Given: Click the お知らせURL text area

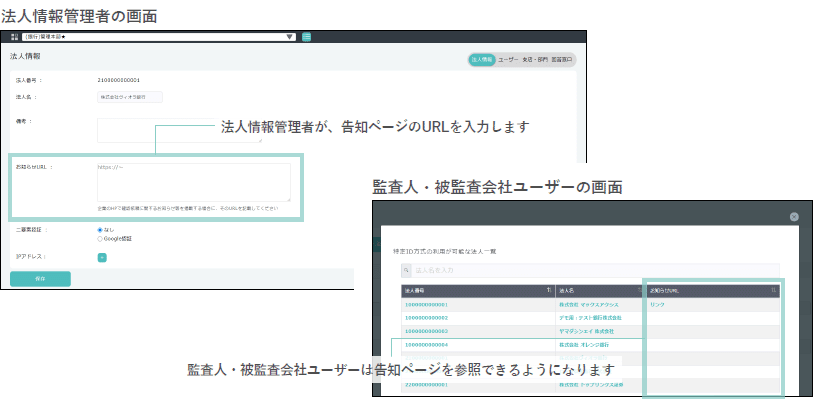Looking at the screenshot, I should point(193,182).
